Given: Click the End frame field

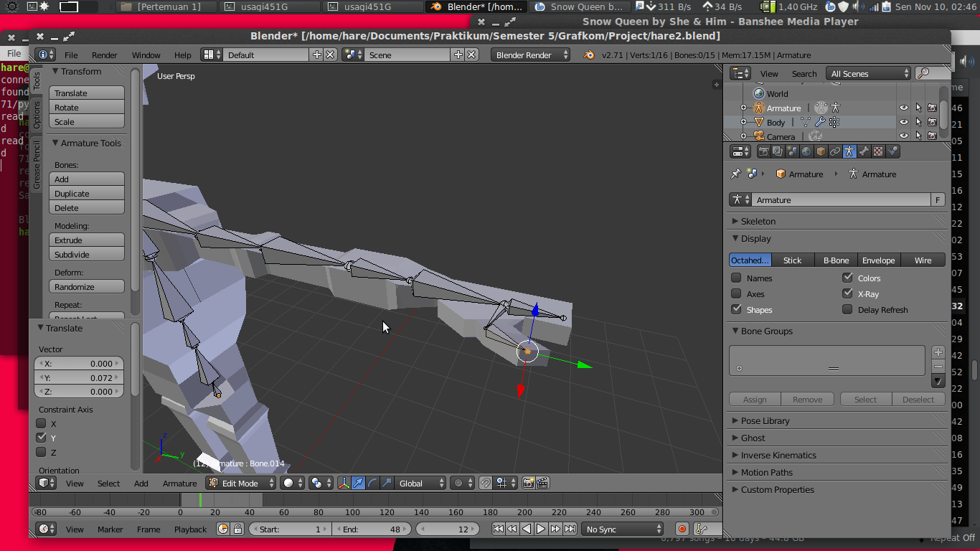Looking at the screenshot, I should 371,529.
